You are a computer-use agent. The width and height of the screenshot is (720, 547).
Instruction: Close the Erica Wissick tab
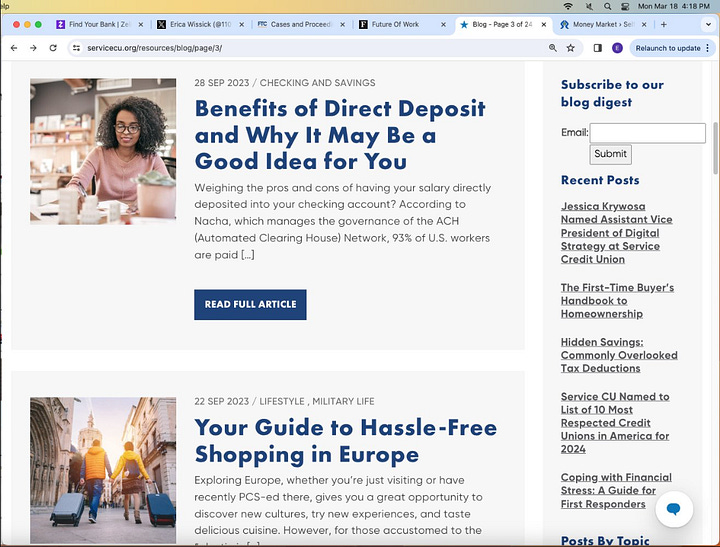pyautogui.click(x=242, y=24)
